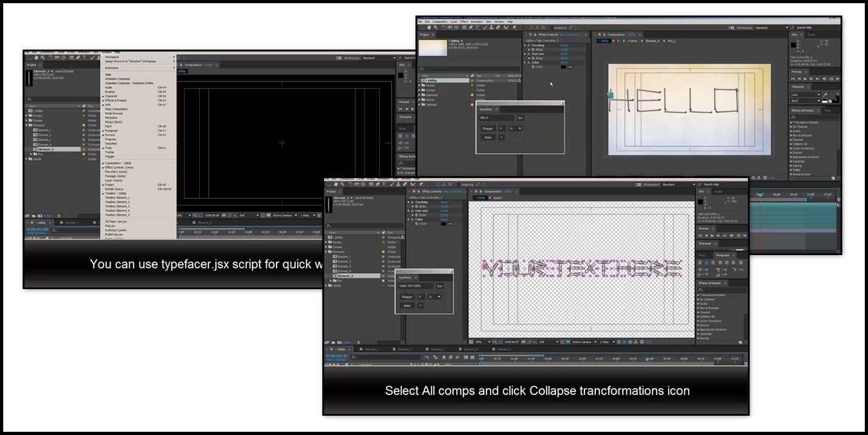Click the Bake button below YOUR TEXT HERE field
The height and width of the screenshot is (435, 868).
(x=407, y=306)
